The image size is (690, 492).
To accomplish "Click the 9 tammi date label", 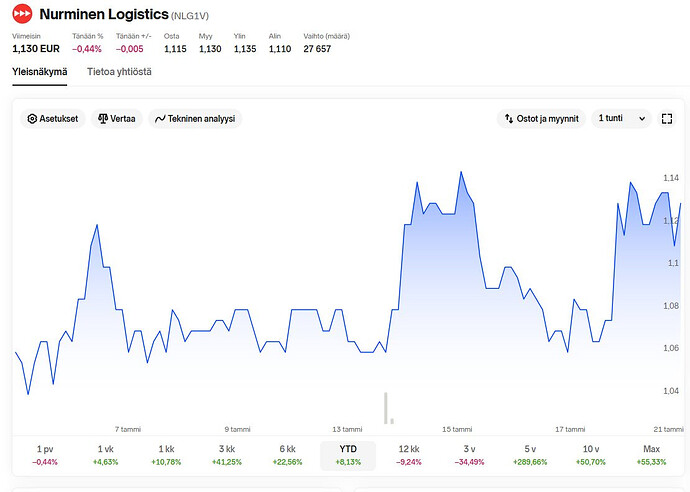I will tap(238, 429).
